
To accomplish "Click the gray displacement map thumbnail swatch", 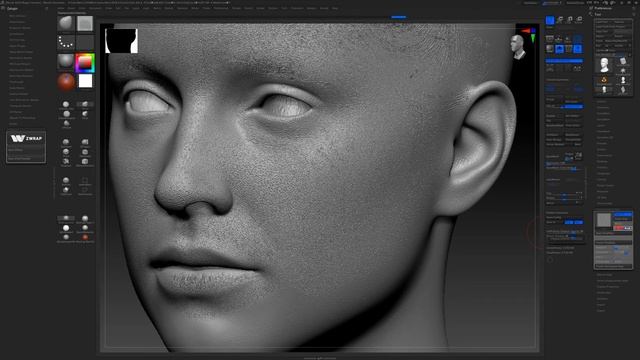I will [603, 220].
